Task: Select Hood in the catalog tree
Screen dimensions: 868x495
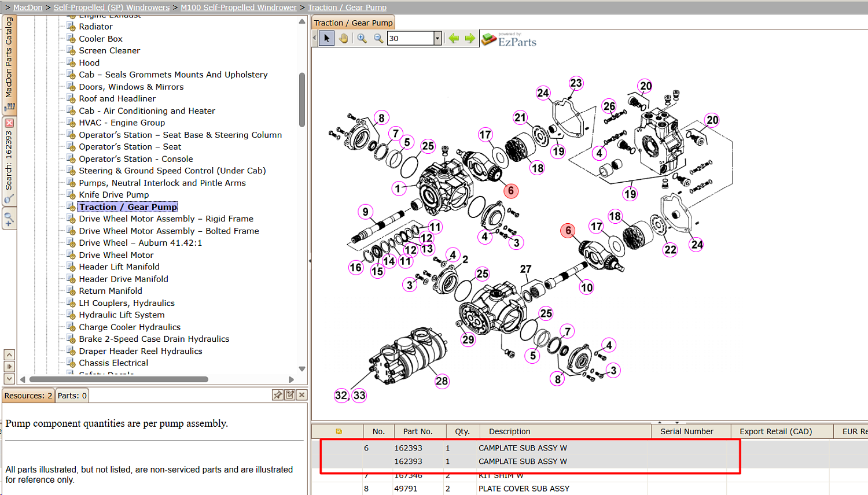Action: [x=89, y=62]
